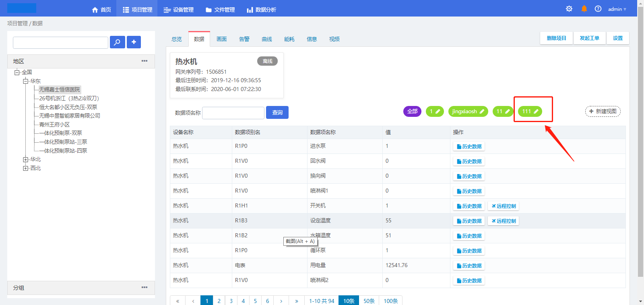This screenshot has height=305, width=644.
Task: Open 文件管理 in the navbar
Action: (220, 10)
